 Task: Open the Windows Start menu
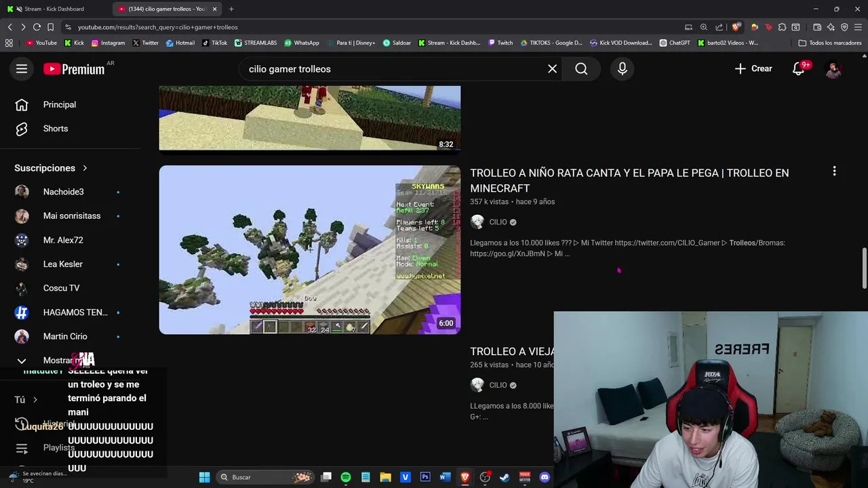pos(204,477)
